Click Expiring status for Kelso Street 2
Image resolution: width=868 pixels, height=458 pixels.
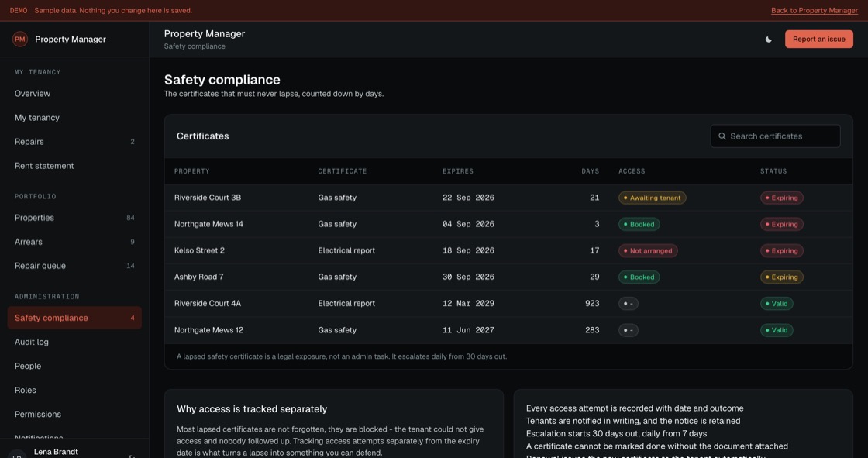coord(782,251)
